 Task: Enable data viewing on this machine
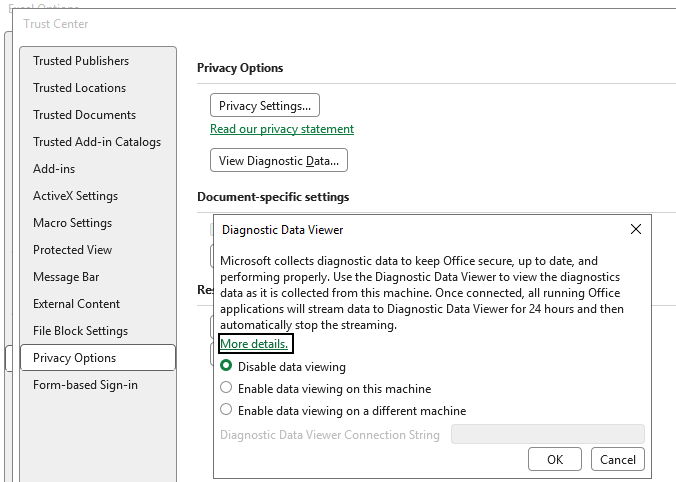point(227,389)
